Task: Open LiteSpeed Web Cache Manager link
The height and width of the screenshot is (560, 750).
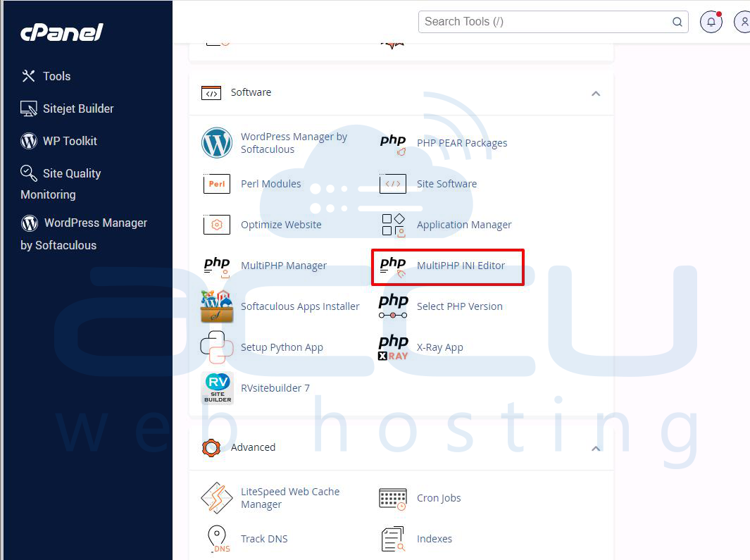Action: (290, 498)
